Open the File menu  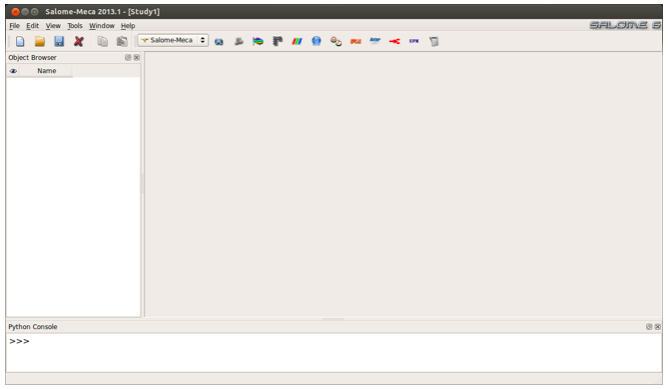click(x=14, y=26)
